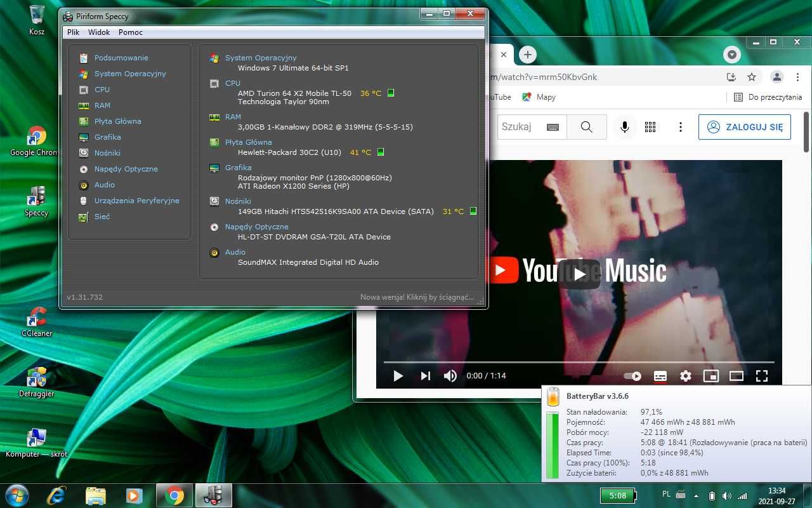812x508 pixels.
Task: Click the Grafika monitor icon in summary
Action: click(x=214, y=168)
